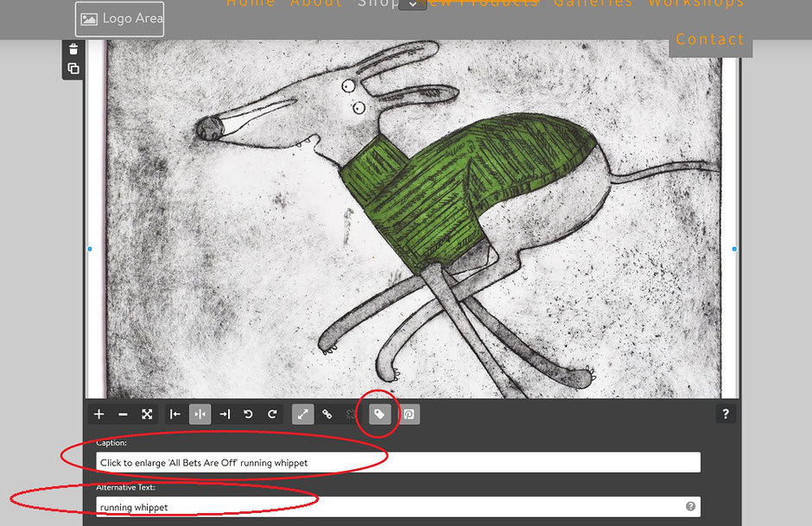Align the image to the left
This screenshot has width=812, height=526.
pyautogui.click(x=175, y=415)
